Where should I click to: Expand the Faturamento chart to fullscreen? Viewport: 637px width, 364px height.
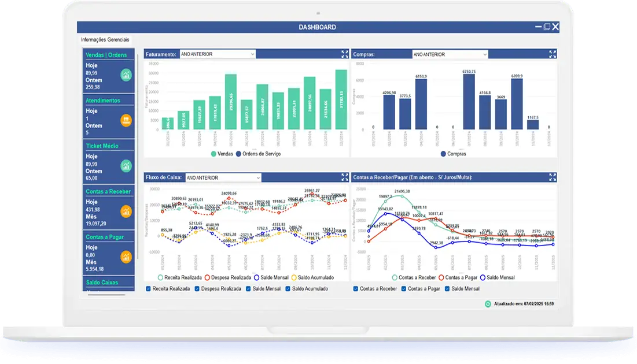345,54
